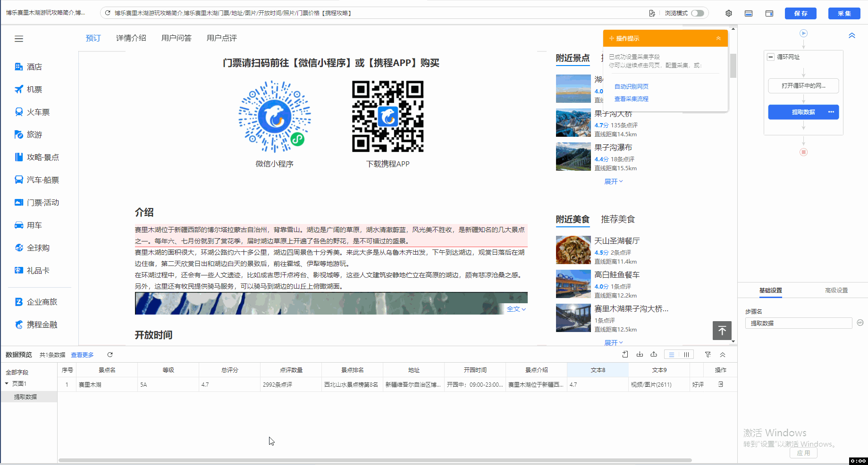The height and width of the screenshot is (465, 868).
Task: Click the export upload icon in preview toolbar
Action: [x=654, y=355]
